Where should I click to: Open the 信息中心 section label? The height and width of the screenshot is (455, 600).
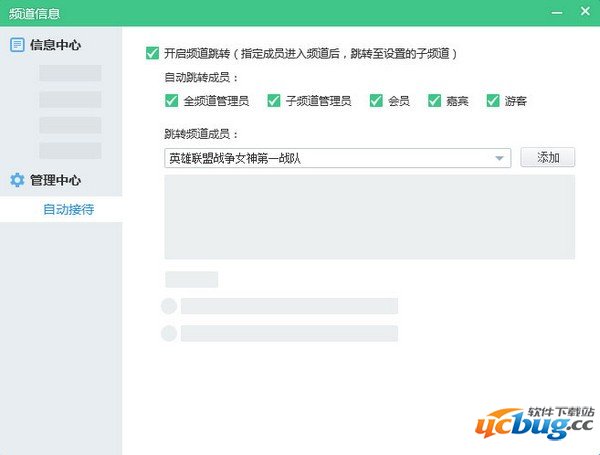(56, 45)
